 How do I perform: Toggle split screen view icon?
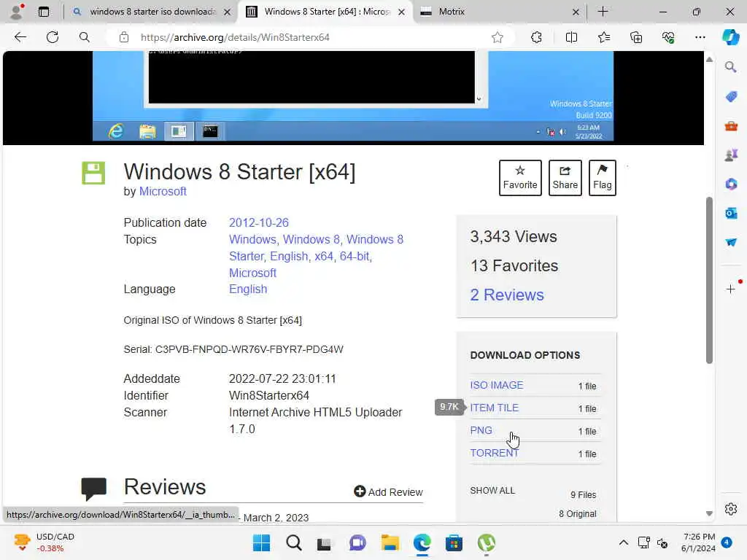point(571,37)
